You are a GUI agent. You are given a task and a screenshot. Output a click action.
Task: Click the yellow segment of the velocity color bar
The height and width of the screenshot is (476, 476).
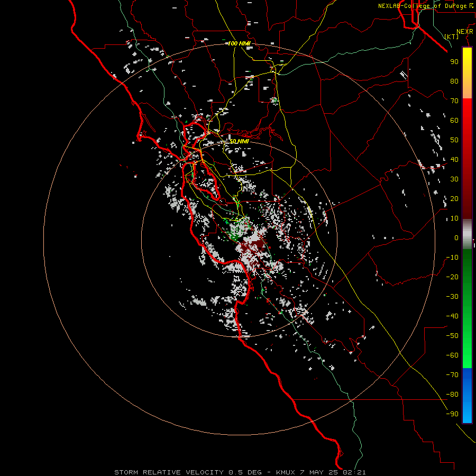467,73
